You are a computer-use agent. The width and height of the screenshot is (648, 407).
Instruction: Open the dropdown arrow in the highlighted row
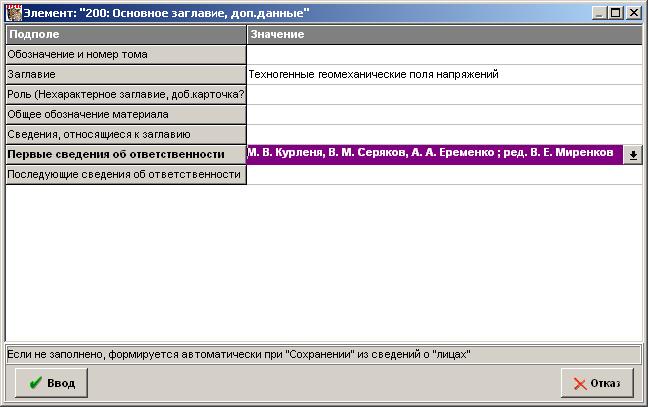click(633, 155)
